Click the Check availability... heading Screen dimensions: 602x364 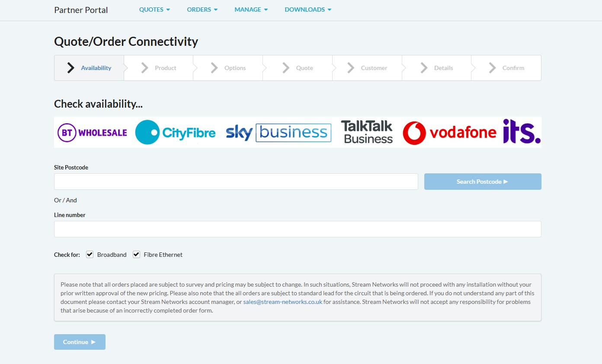[98, 104]
